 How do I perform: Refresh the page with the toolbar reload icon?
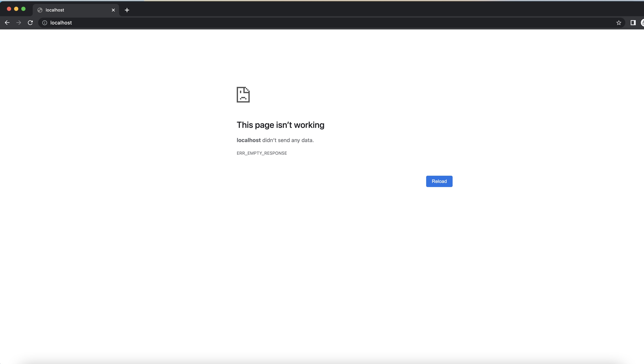click(30, 23)
